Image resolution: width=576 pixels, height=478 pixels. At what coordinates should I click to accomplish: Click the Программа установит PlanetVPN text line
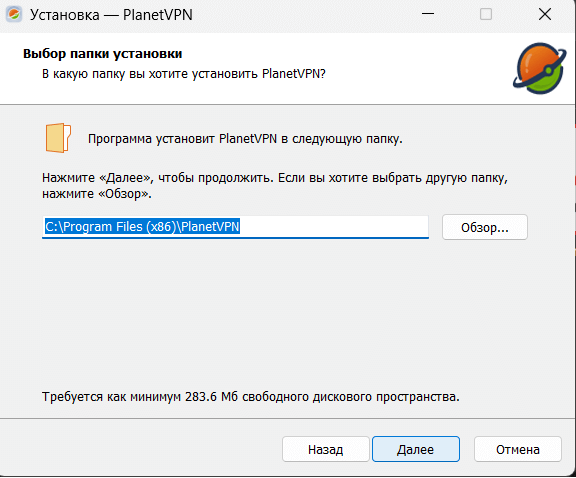pos(245,139)
